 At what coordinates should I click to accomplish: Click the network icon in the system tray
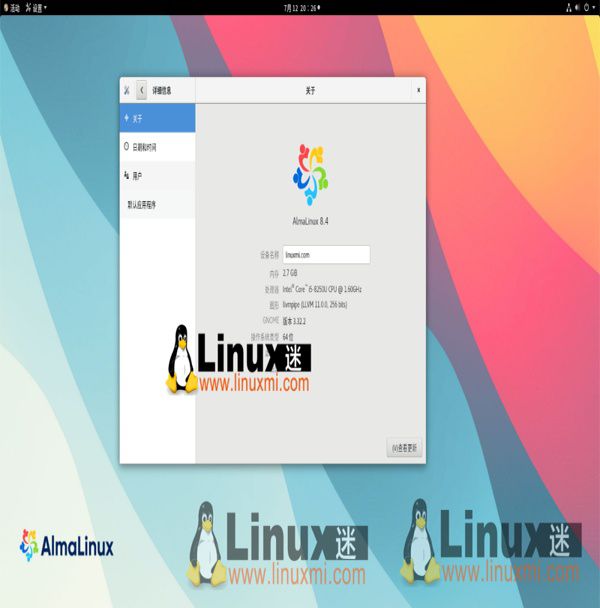[569, 8]
